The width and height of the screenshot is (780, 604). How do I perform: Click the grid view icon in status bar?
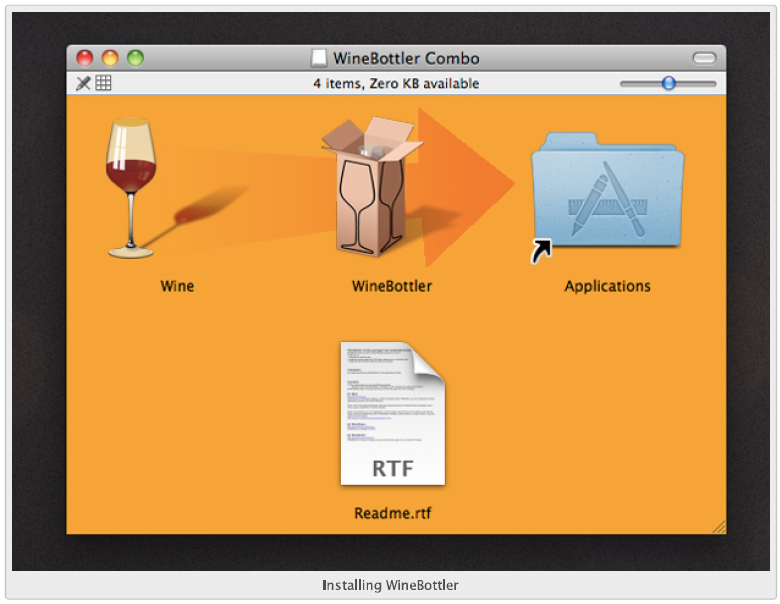pos(103,83)
